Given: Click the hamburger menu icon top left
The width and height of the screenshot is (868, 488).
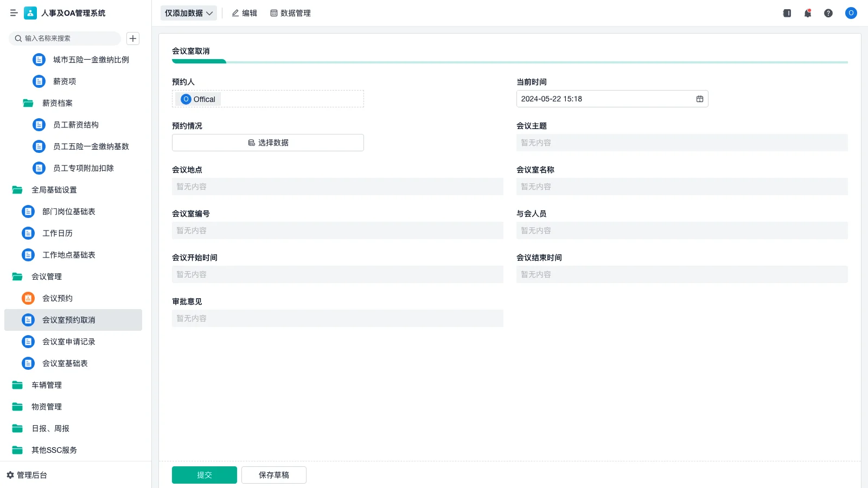Looking at the screenshot, I should click(14, 13).
